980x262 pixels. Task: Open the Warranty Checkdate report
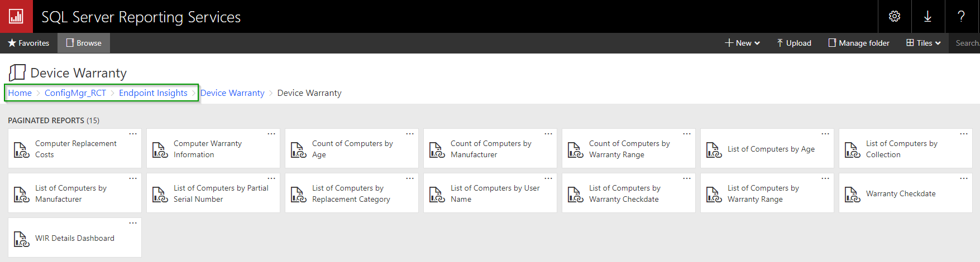tap(906, 193)
